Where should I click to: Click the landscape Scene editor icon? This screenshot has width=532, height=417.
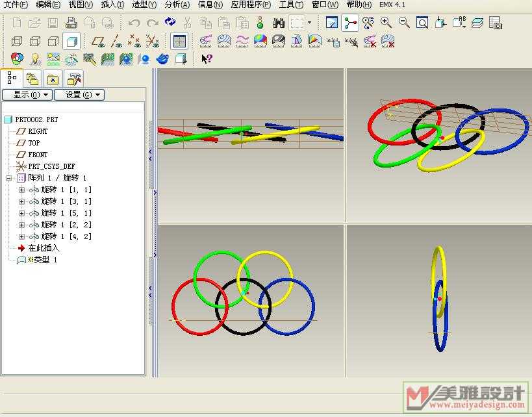click(x=53, y=59)
